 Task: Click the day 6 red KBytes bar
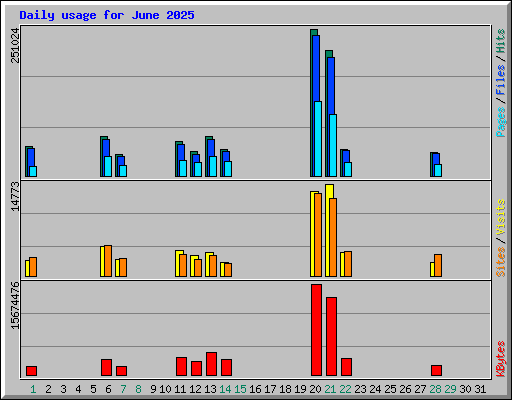(106, 367)
